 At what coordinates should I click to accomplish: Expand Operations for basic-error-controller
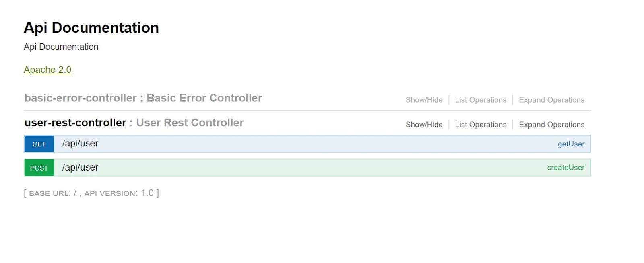tap(551, 100)
